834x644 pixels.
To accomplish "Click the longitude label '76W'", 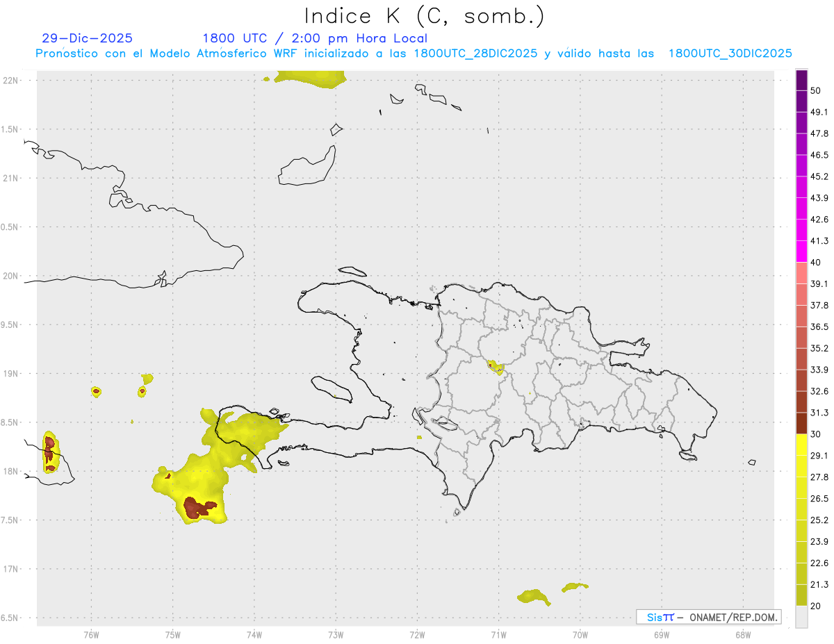I will pyautogui.click(x=91, y=635).
